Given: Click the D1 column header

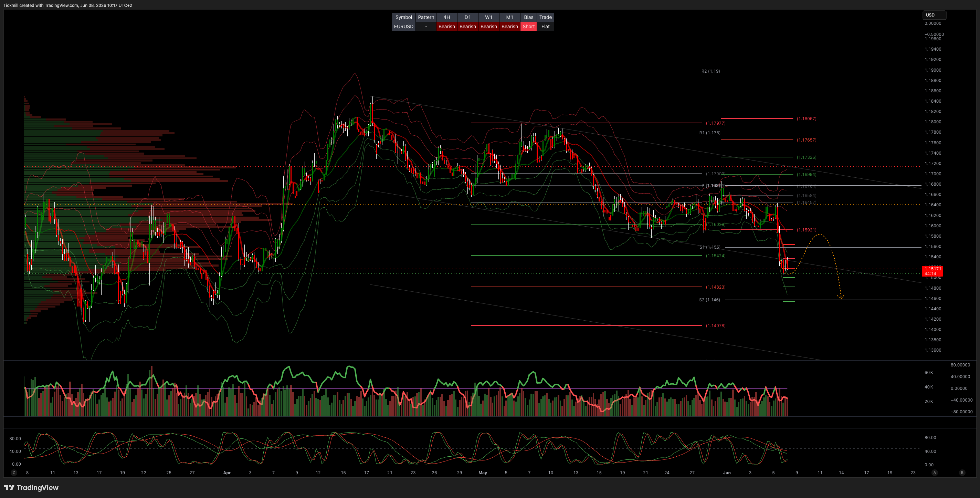Looking at the screenshot, I should pos(467,17).
